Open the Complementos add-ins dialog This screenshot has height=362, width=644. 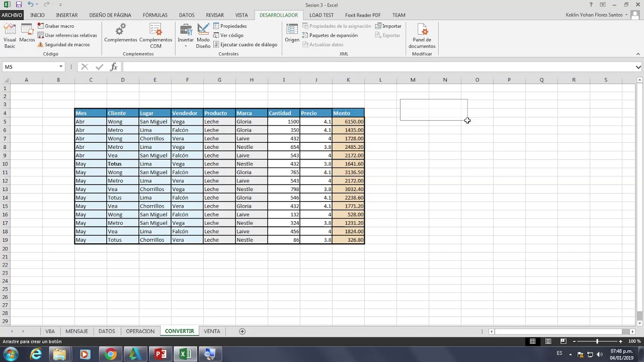tap(121, 33)
